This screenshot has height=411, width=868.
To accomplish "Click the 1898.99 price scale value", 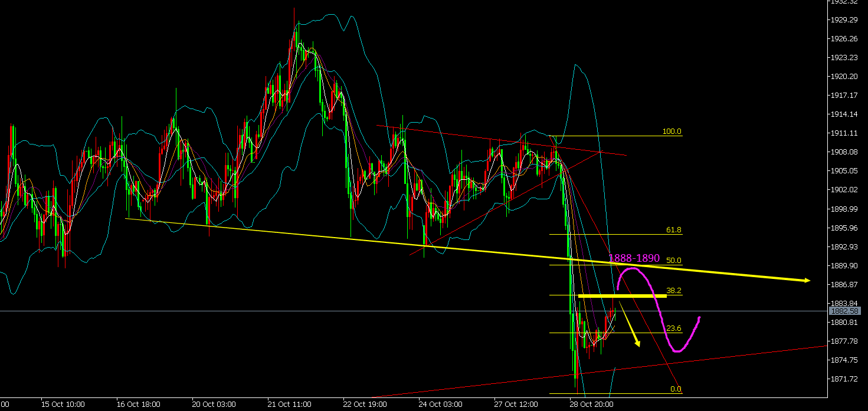I will click(x=843, y=209).
